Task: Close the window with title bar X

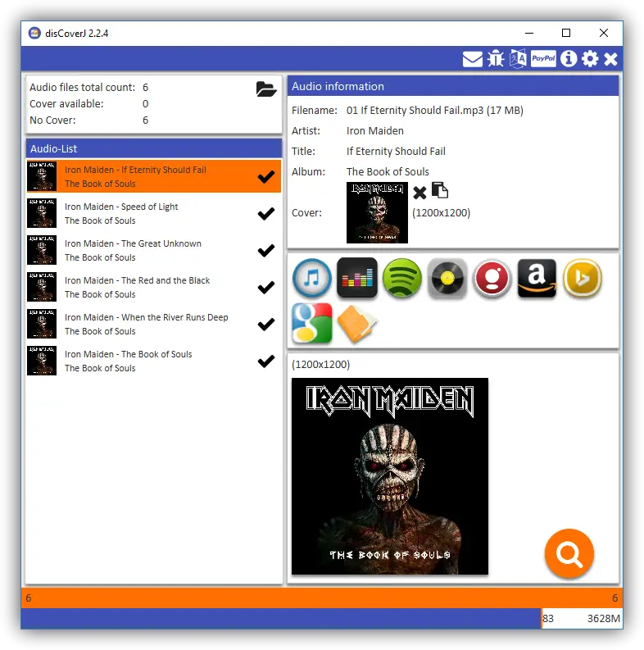Action: pos(604,33)
